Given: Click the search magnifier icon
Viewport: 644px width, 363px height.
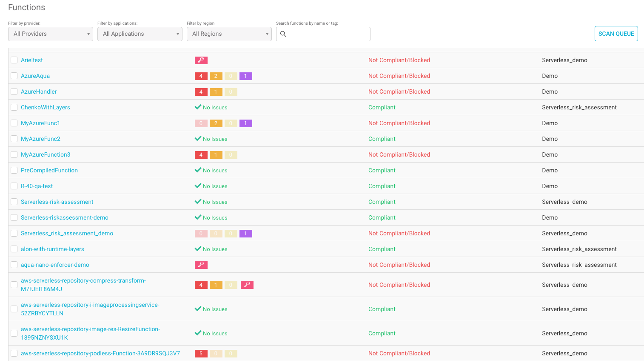Looking at the screenshot, I should click(x=283, y=34).
